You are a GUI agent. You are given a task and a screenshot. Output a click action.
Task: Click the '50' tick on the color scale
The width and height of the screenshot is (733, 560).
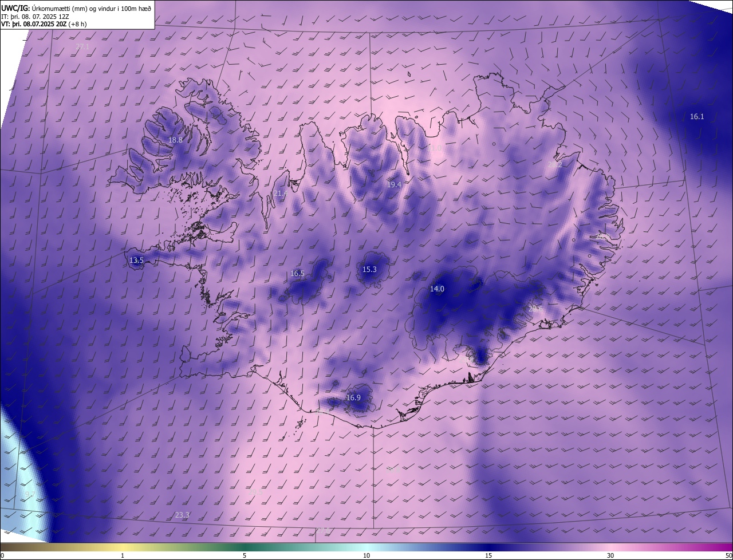click(x=729, y=555)
